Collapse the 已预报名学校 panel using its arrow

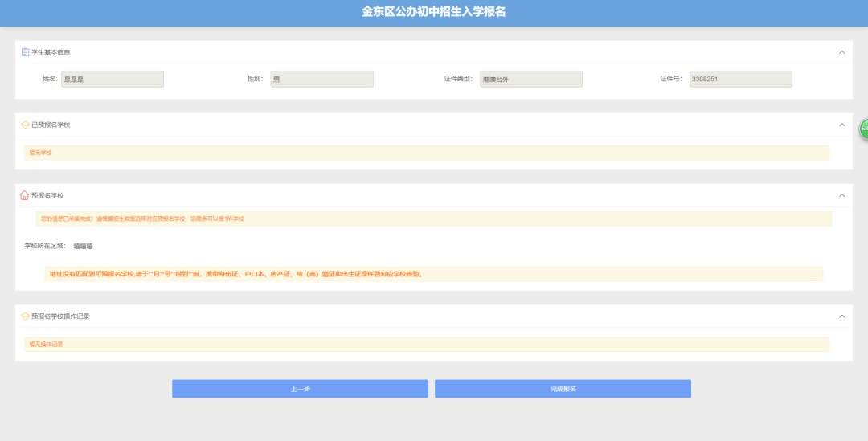[841, 125]
